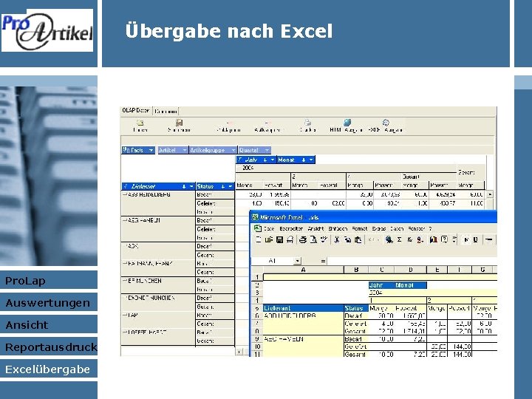
Task: Click the Zuklappen icon in OLAP toolbar
Action: 230,123
